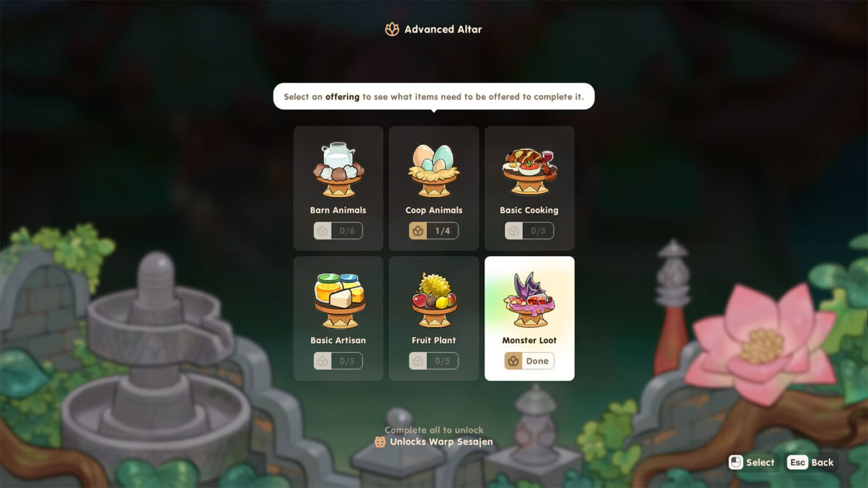Click the Coop Animals eggs icon

(434, 170)
